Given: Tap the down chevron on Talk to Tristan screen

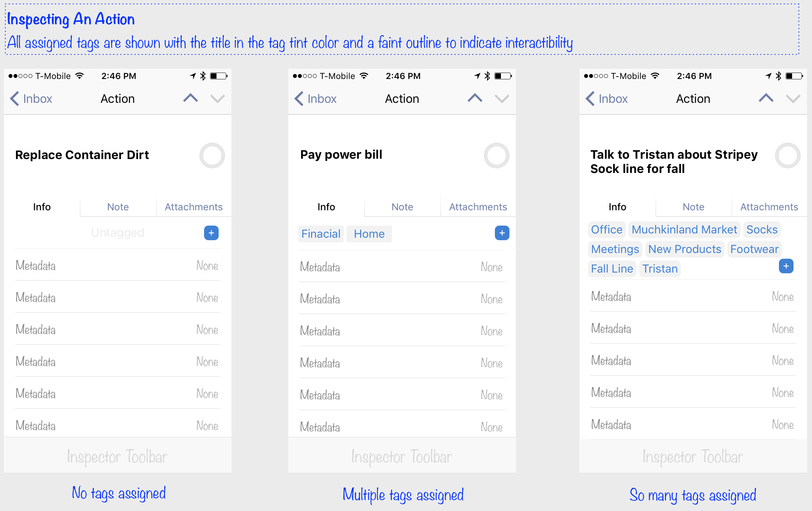Looking at the screenshot, I should tap(793, 99).
